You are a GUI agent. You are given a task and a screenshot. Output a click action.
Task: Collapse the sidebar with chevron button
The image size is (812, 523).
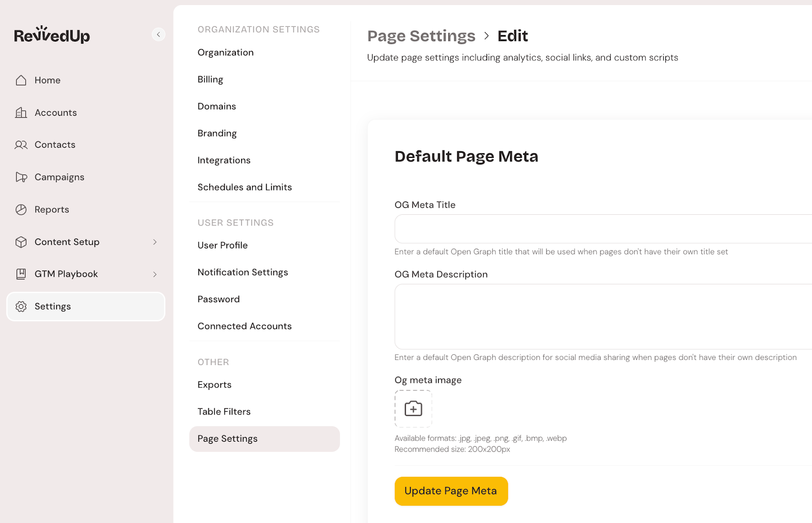158,35
